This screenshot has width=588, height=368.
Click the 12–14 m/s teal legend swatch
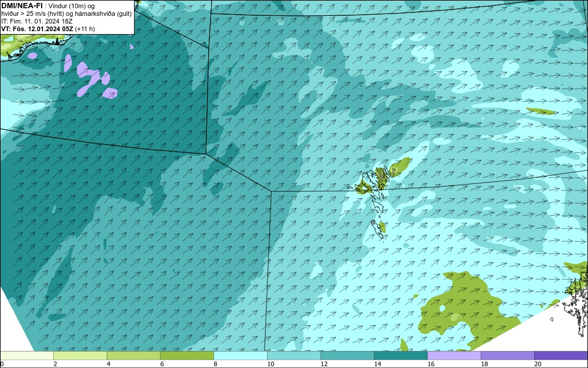348,356
